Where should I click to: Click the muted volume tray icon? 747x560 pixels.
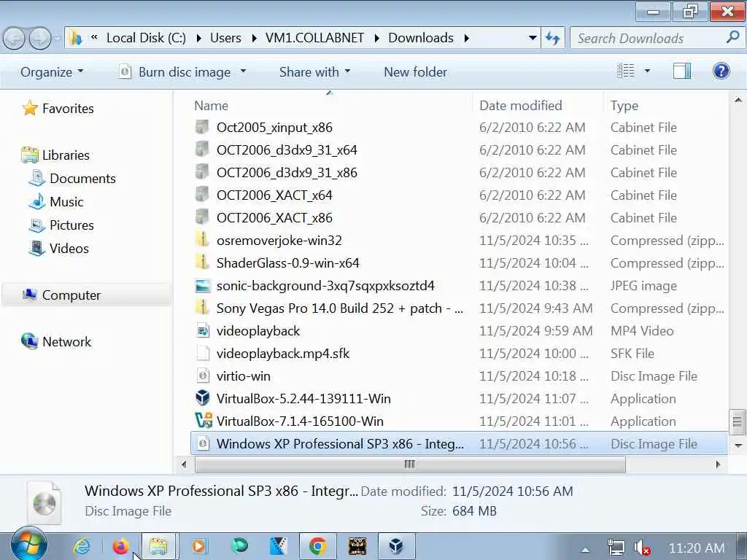tap(642, 548)
